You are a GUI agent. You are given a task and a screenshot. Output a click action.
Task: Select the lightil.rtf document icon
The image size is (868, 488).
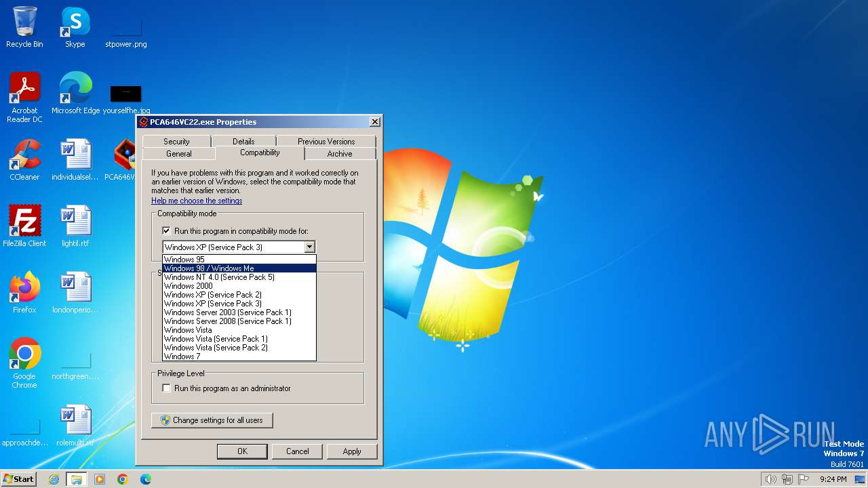[75, 226]
